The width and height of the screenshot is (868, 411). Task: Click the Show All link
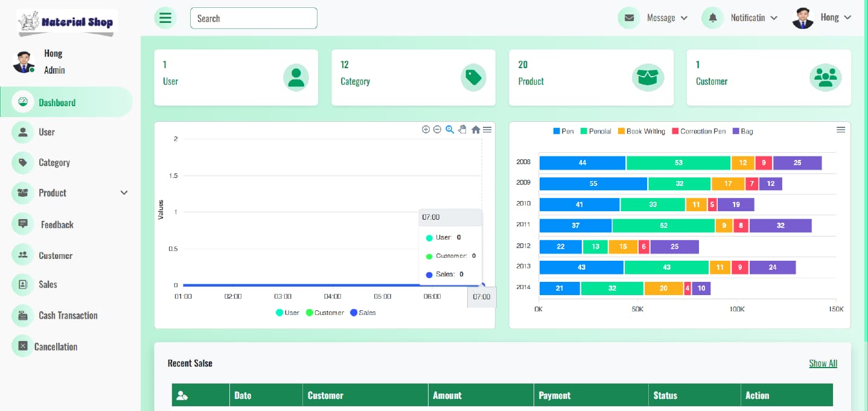[823, 363]
